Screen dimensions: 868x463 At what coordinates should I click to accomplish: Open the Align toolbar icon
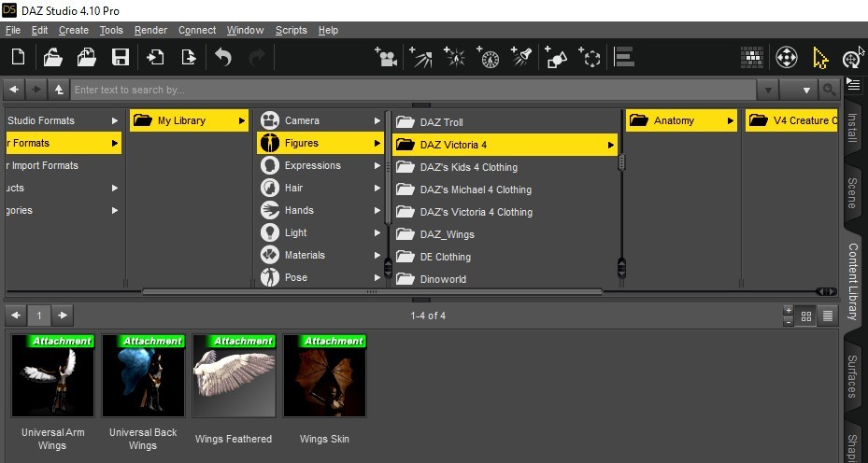pos(624,57)
